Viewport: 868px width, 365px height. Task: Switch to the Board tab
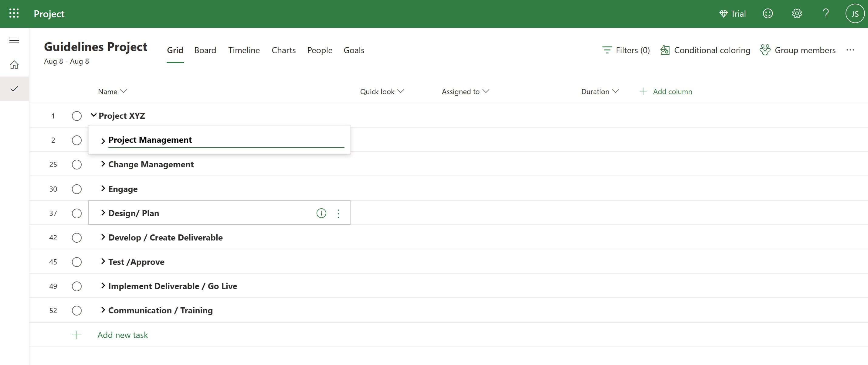tap(205, 50)
